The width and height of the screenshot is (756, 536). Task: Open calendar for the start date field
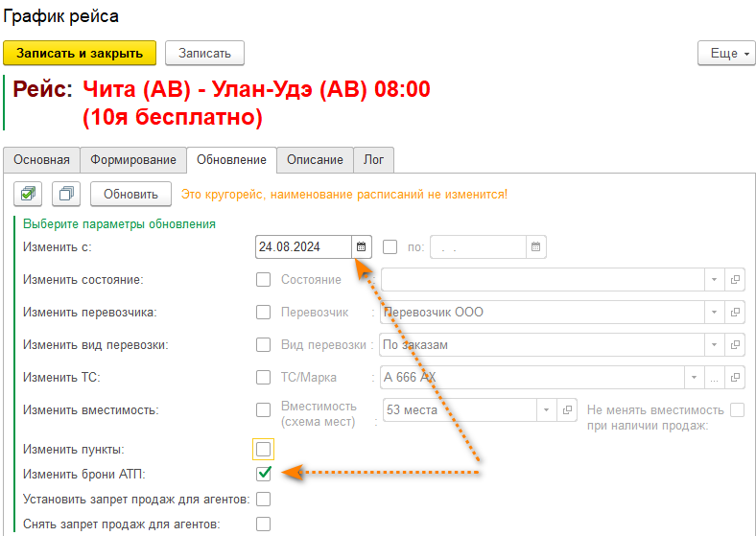(361, 246)
